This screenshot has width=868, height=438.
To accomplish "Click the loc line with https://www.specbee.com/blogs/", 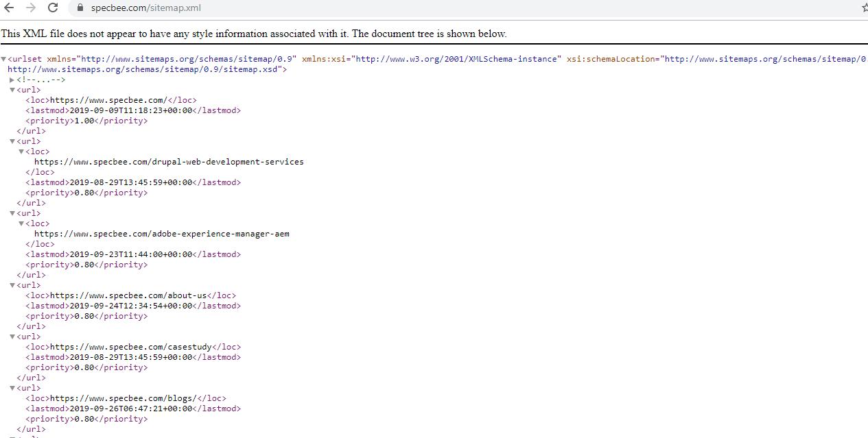I will [126, 398].
